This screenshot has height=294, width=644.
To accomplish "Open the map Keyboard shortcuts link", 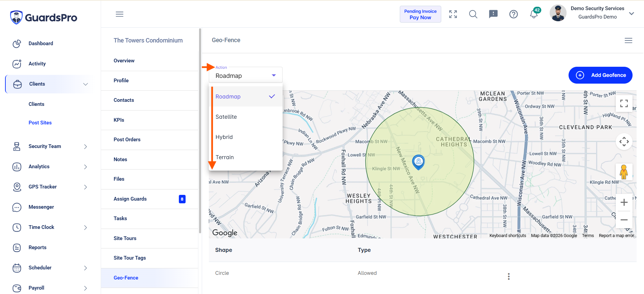I will [x=508, y=236].
